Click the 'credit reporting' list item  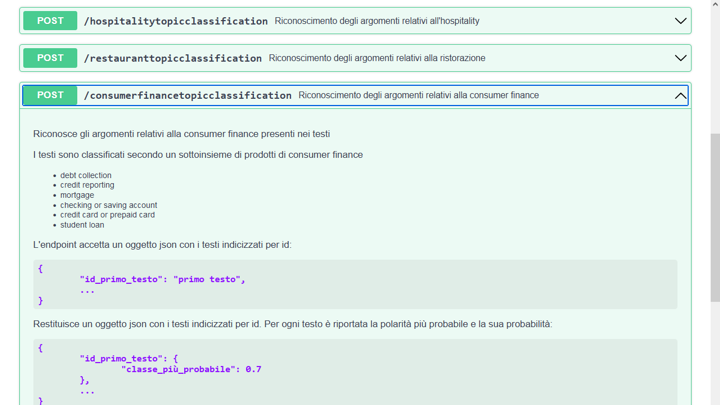coord(87,185)
